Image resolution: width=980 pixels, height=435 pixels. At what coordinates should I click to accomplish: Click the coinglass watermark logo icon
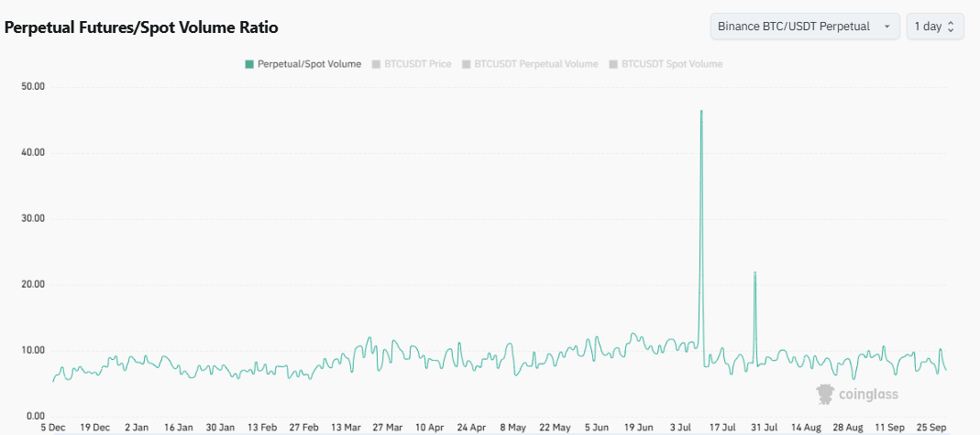coord(825,394)
